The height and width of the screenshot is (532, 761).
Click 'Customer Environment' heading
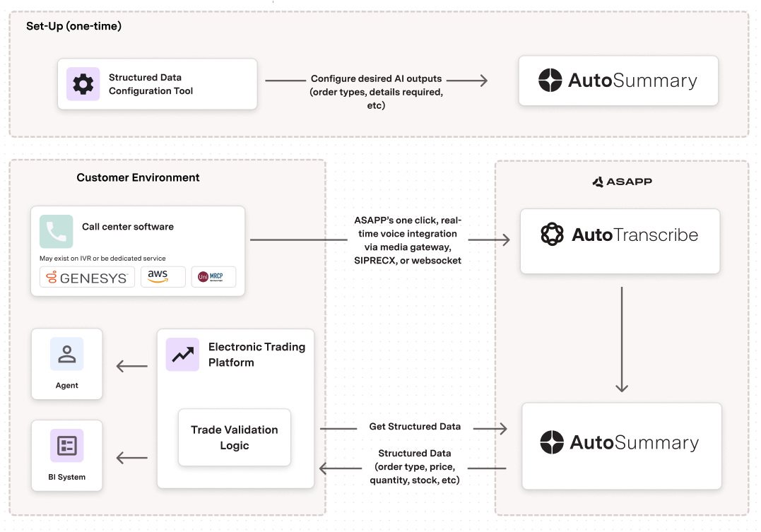pos(138,177)
